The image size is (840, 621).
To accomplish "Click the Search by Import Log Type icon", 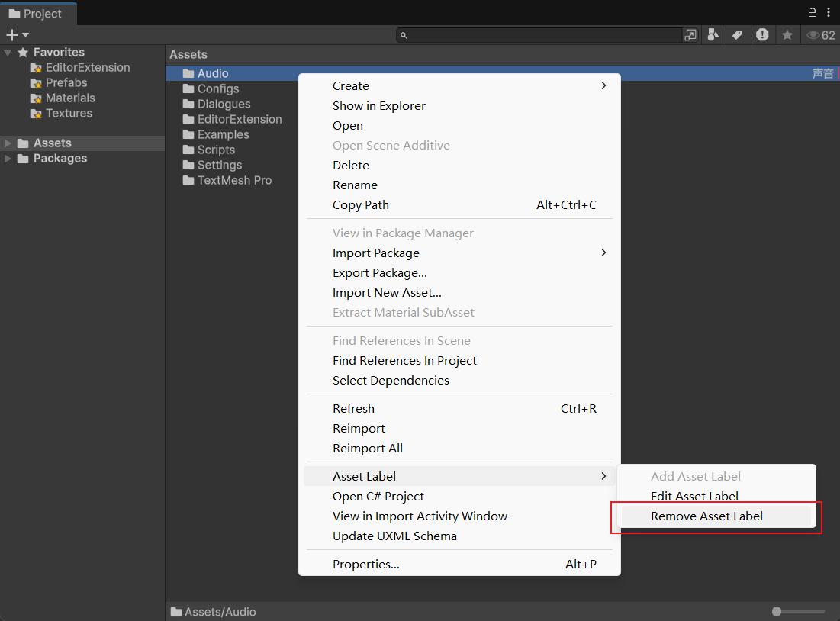I will (x=762, y=35).
